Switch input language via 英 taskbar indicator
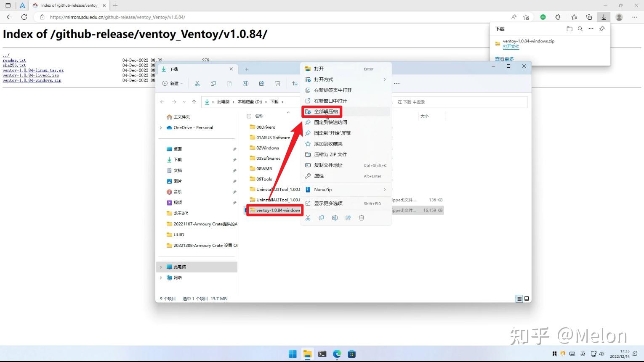This screenshot has height=362, width=644. 583,354
